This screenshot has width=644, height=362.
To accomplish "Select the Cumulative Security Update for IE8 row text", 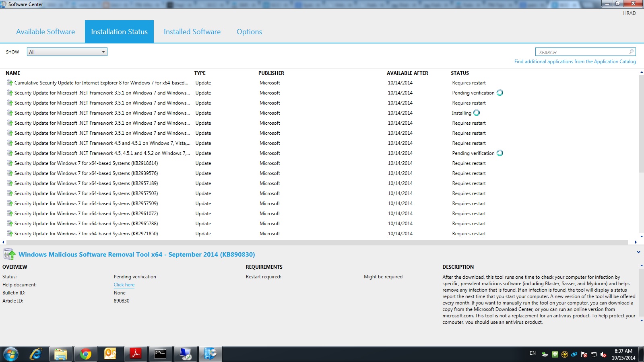I will [101, 83].
